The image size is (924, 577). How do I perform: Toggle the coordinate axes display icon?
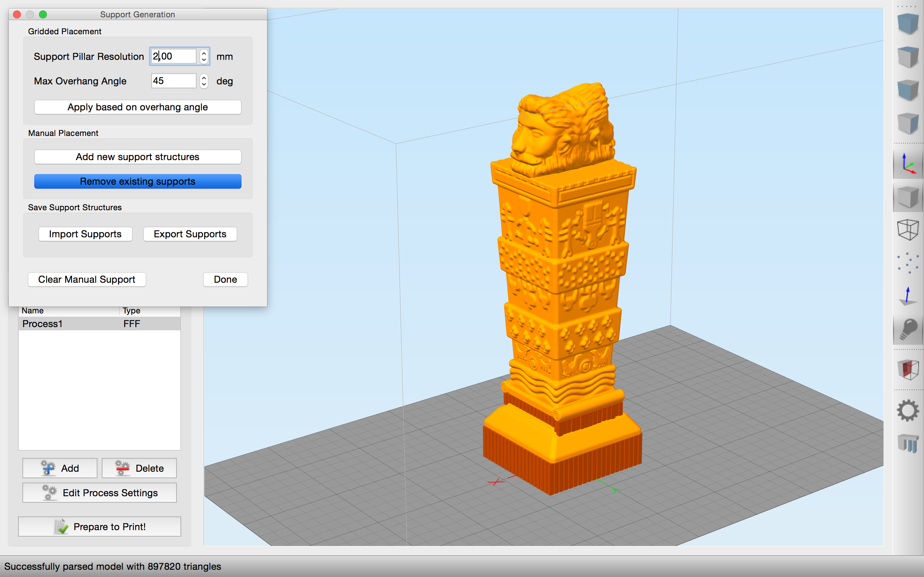(x=908, y=164)
